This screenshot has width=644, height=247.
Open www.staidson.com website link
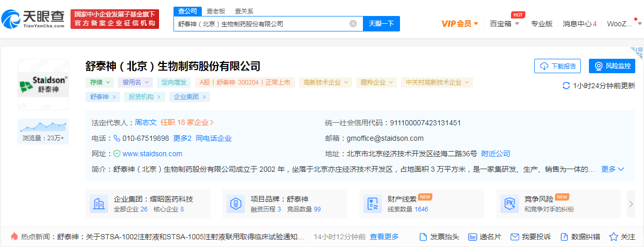tap(152, 154)
